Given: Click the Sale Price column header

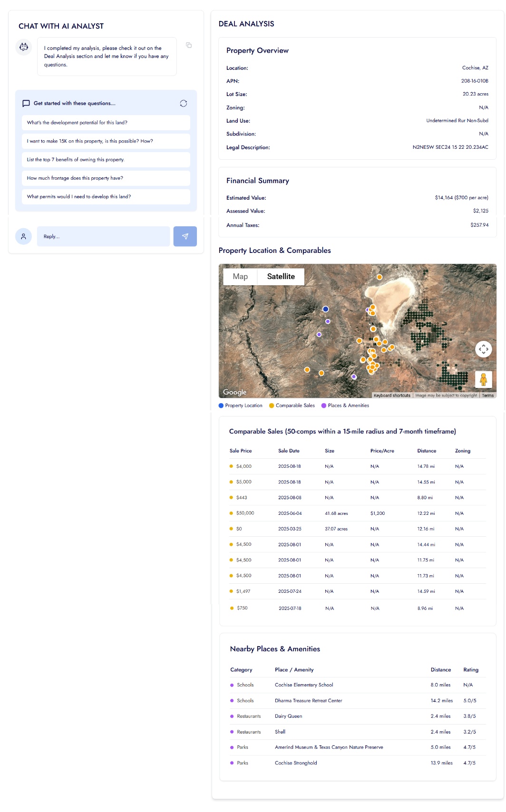Looking at the screenshot, I should click(x=241, y=451).
